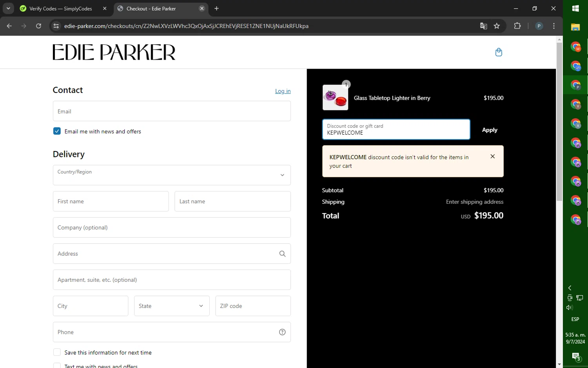Uncheck Email me with news and offers
This screenshot has height=368, width=588.
57,131
